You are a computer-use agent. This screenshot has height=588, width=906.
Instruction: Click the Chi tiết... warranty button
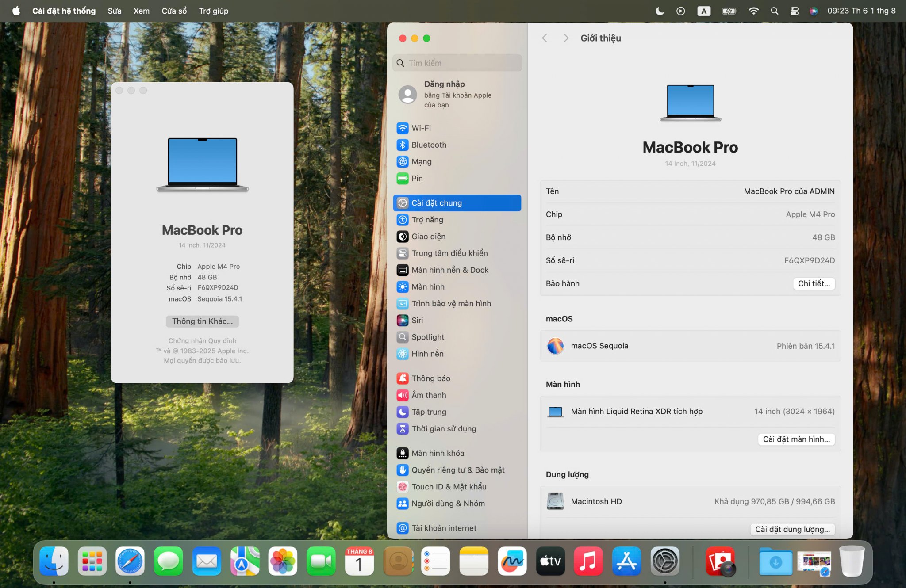pyautogui.click(x=814, y=283)
